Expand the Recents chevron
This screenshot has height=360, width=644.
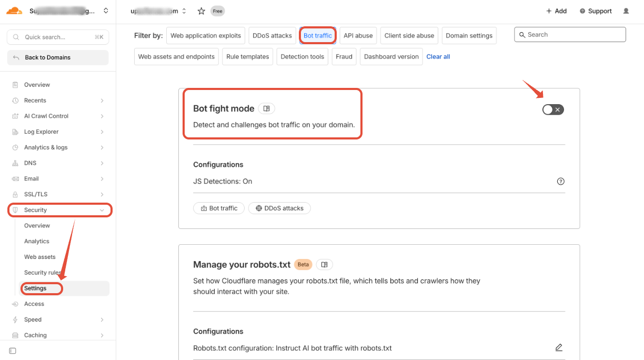tap(102, 101)
